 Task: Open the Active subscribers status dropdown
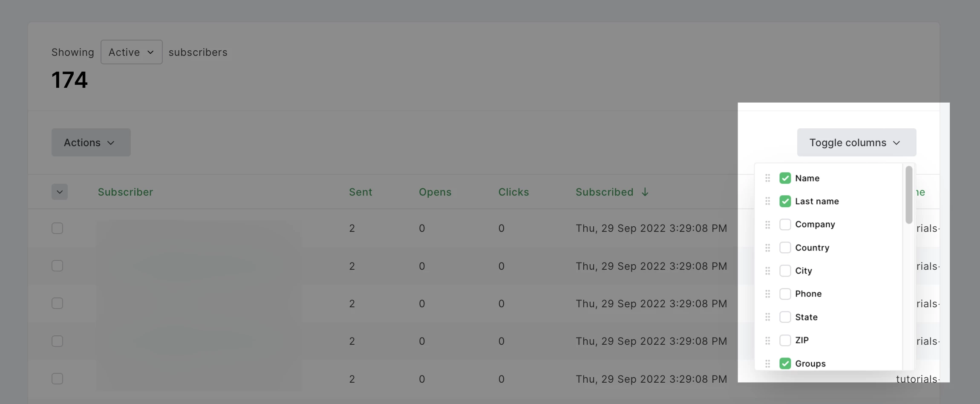tap(131, 52)
